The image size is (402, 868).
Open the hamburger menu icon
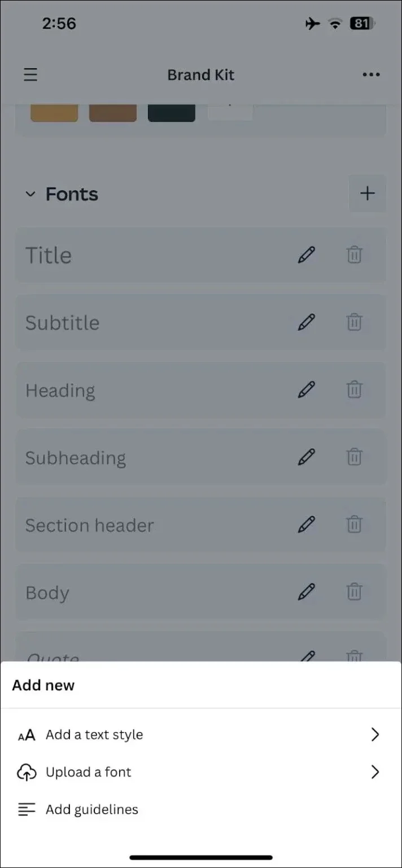coord(30,75)
